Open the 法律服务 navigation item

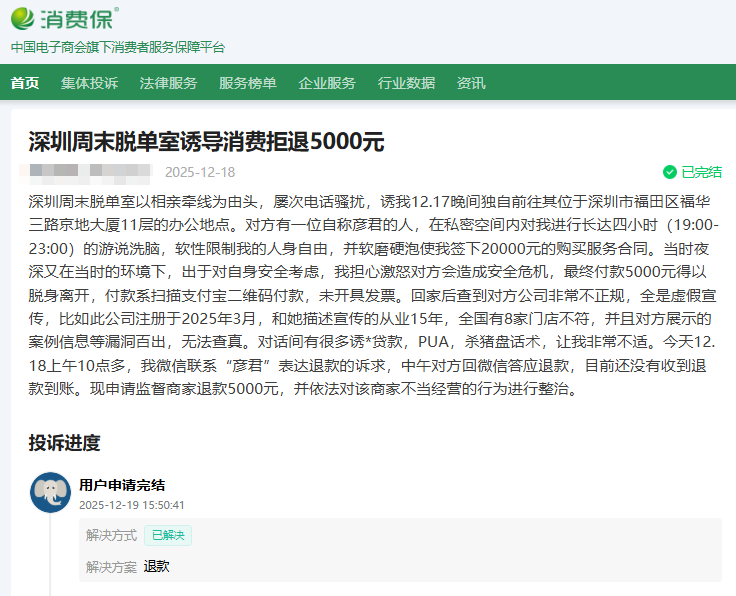coord(168,83)
